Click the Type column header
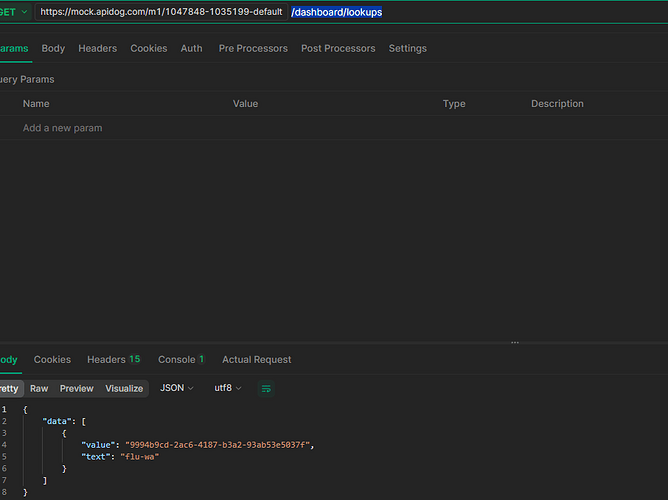668x500 pixels. coord(454,104)
